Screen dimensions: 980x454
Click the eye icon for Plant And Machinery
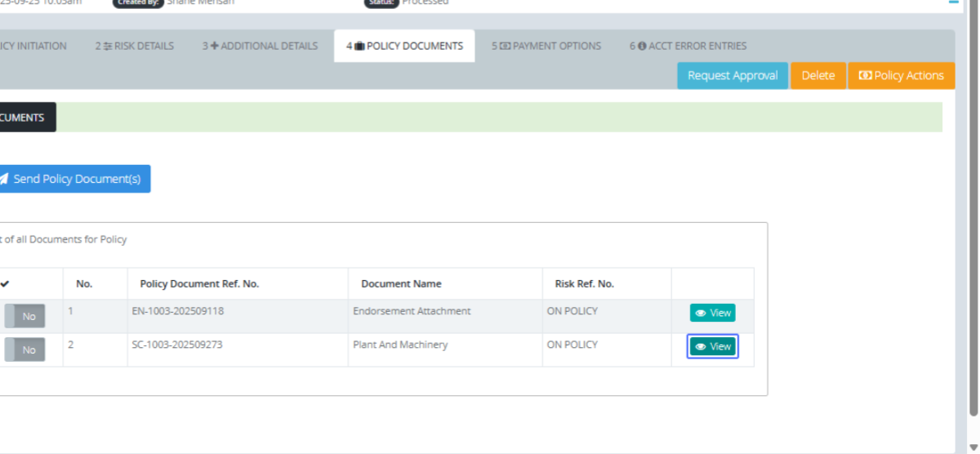700,347
